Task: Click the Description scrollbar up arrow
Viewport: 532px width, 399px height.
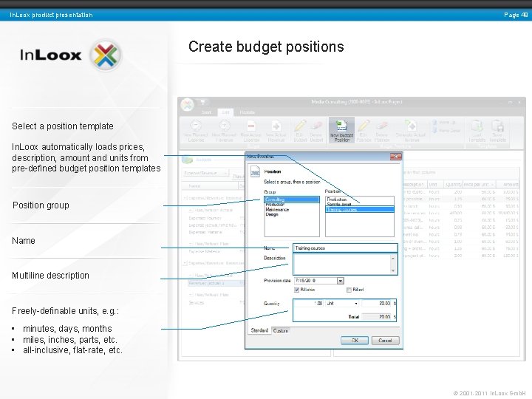Action: pos(393,258)
